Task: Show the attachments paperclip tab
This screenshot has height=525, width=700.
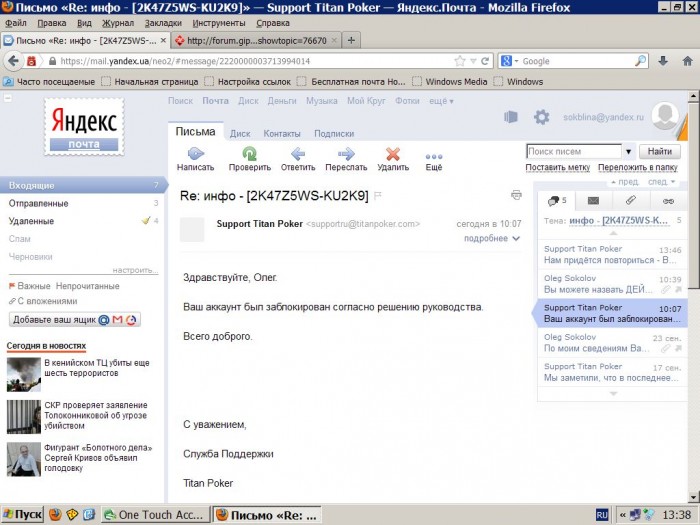Action: (x=630, y=200)
